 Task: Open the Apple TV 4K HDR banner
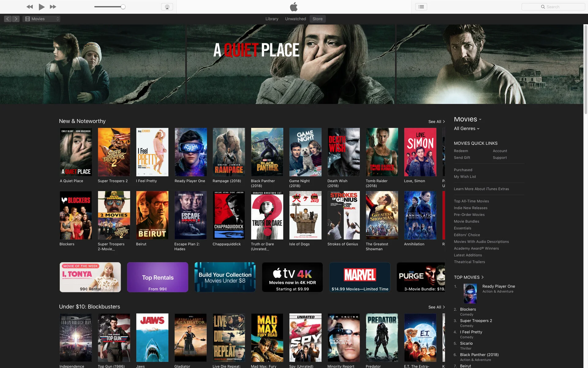coord(292,277)
